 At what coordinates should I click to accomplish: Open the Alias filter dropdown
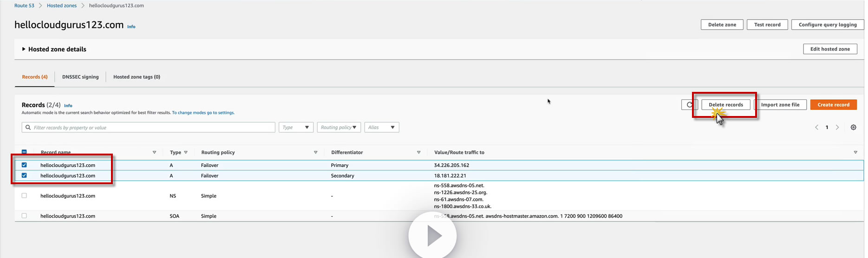coord(382,128)
